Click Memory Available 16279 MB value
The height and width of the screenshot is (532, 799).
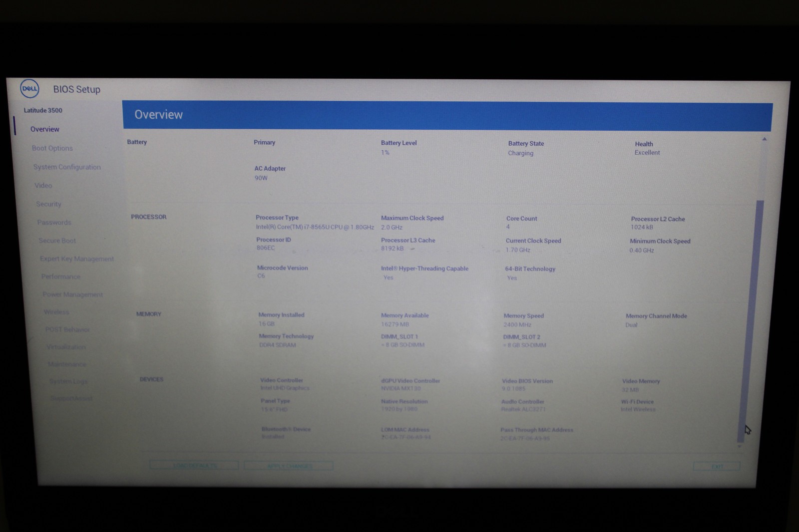click(395, 324)
